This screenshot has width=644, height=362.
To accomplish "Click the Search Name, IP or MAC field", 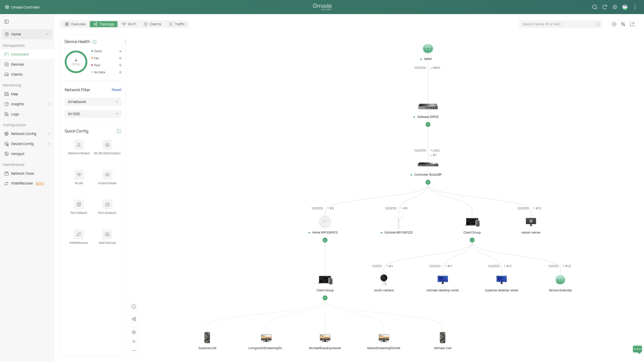I will [x=557, y=24].
